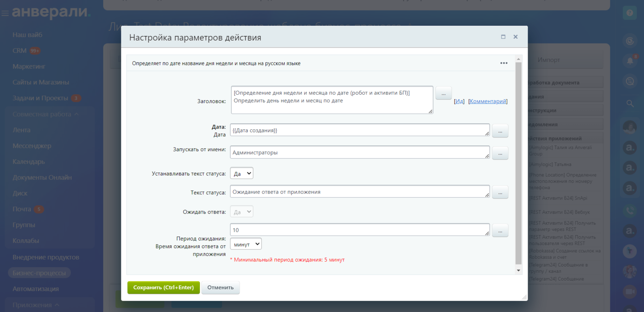Open the Комментарий link
This screenshot has height=312, width=644.
pyautogui.click(x=488, y=101)
